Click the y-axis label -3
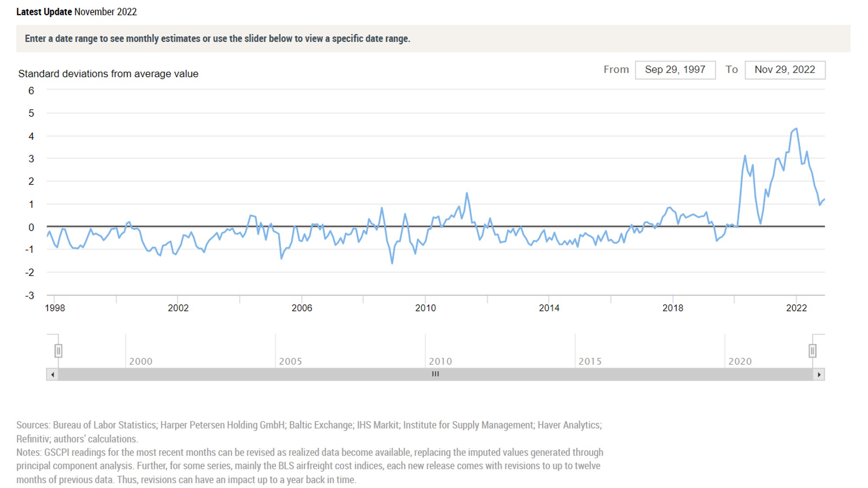Viewport: 868px width, 488px height. [30, 295]
